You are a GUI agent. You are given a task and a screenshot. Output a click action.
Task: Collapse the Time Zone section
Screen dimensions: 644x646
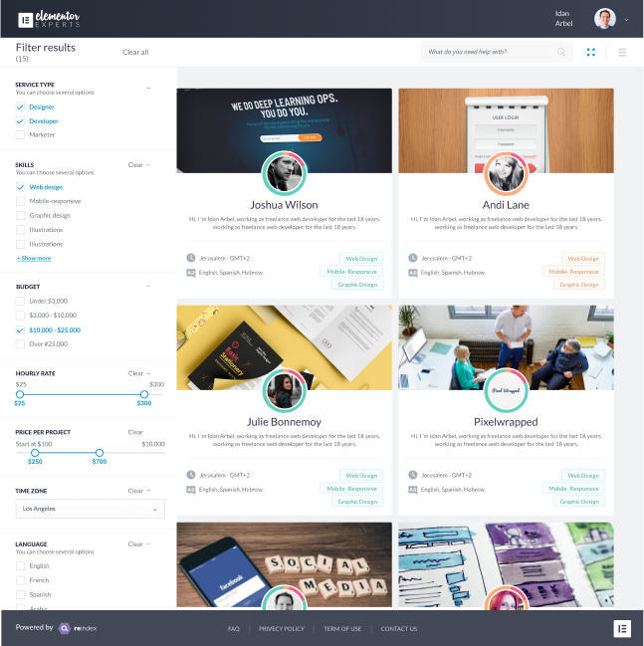148,491
